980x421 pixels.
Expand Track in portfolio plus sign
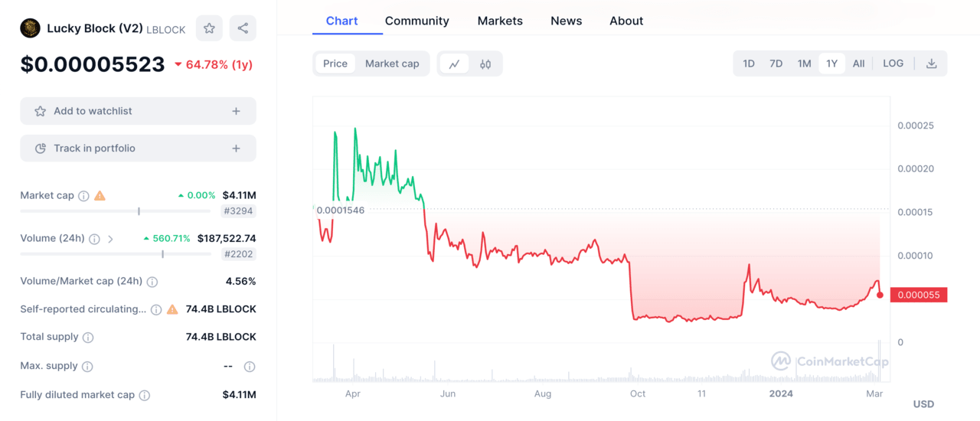[236, 148]
